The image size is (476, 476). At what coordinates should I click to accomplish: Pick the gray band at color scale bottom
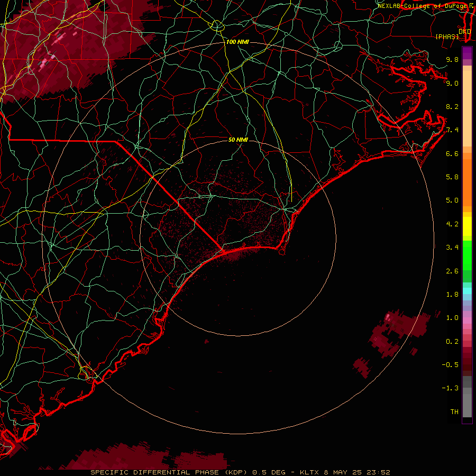click(467, 402)
